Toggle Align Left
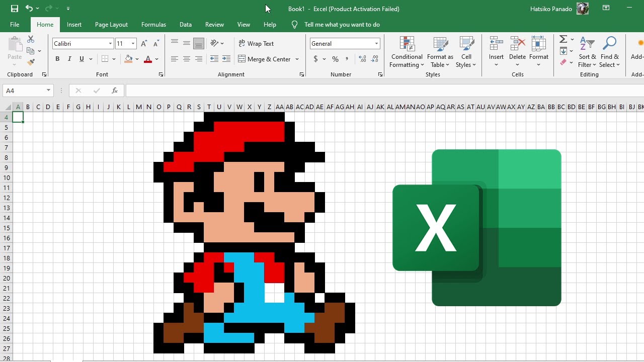This screenshot has height=362, width=644. [175, 59]
